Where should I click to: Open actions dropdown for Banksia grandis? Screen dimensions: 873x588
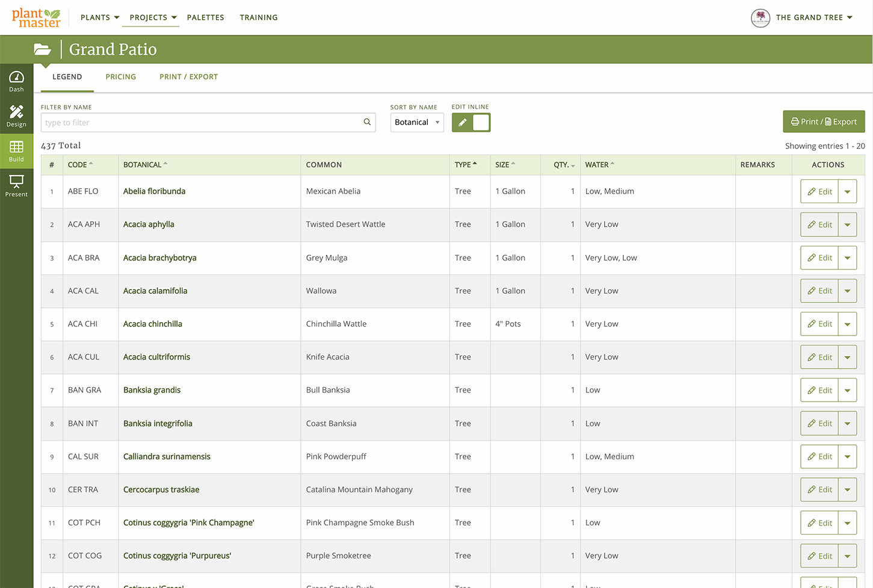[x=848, y=390]
